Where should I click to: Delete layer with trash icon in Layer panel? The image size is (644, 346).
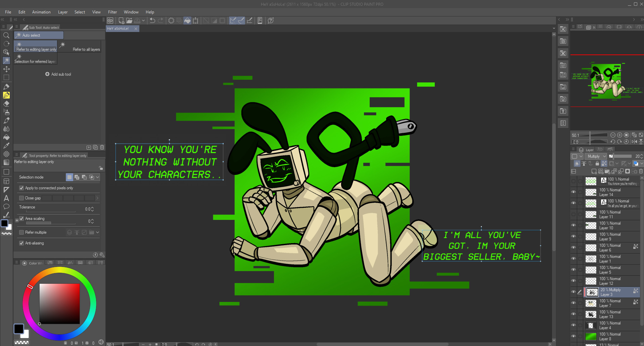click(641, 171)
